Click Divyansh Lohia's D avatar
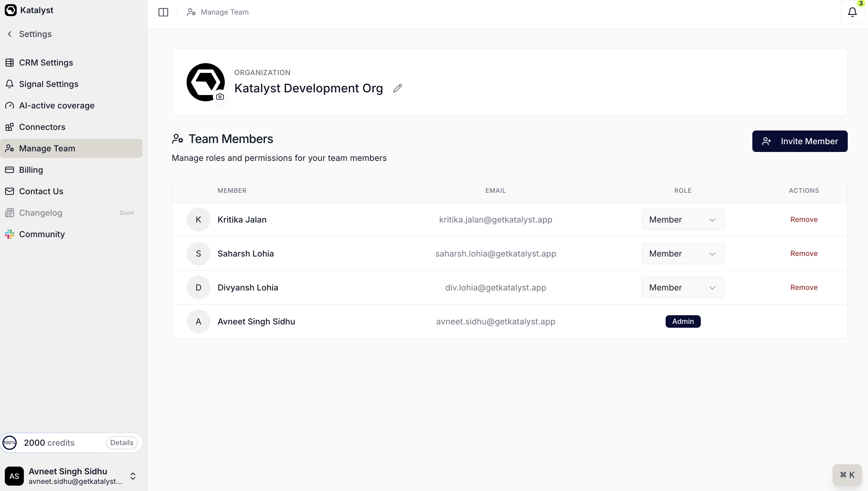 coord(198,288)
